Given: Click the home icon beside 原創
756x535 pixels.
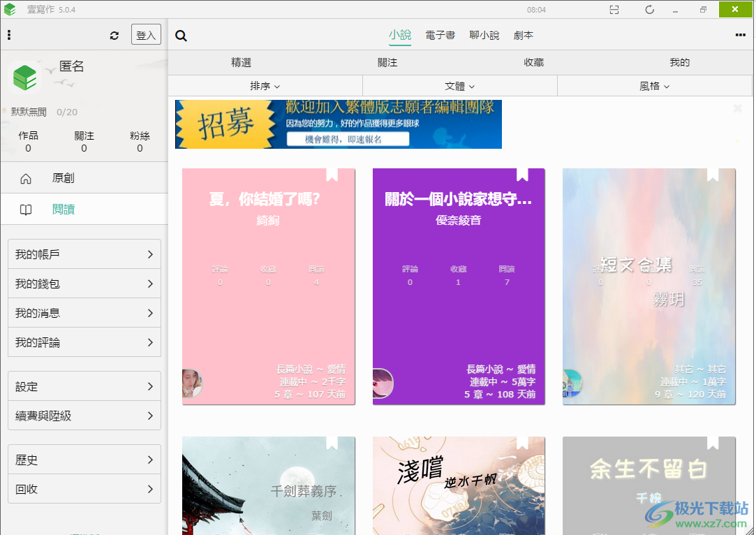Looking at the screenshot, I should tap(26, 179).
